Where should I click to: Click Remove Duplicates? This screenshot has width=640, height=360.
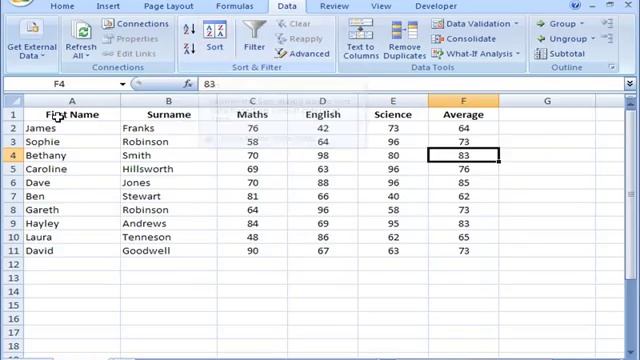[404, 40]
